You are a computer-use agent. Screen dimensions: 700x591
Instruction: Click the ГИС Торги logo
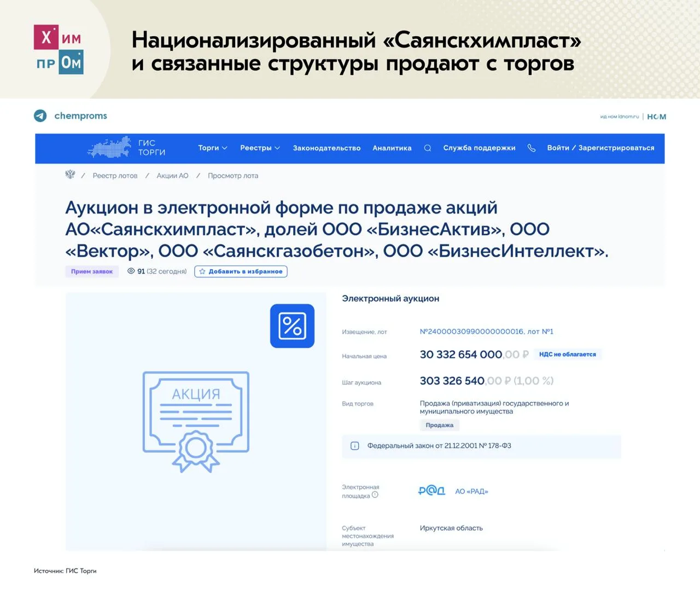click(x=127, y=148)
